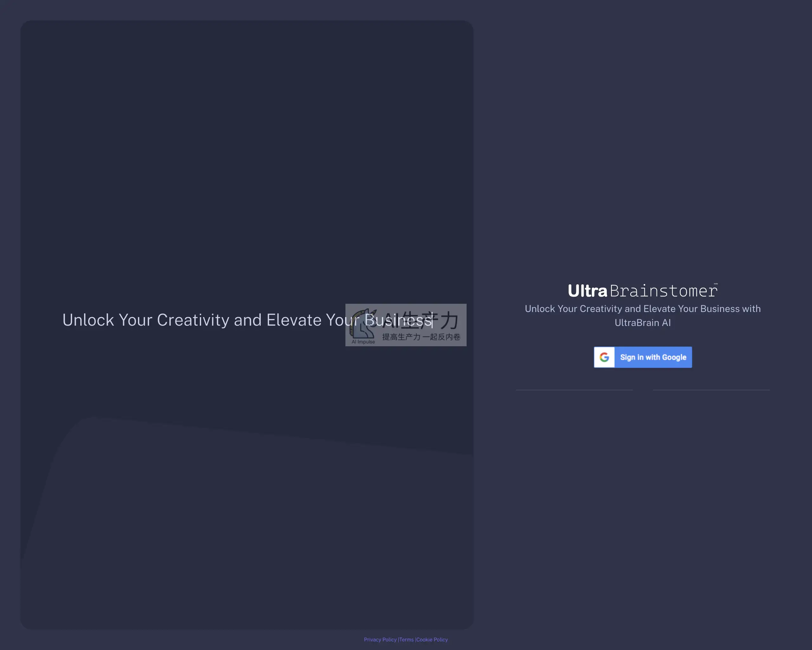This screenshot has height=650, width=812.
Task: Open the Cookie Policy link
Action: 432,640
